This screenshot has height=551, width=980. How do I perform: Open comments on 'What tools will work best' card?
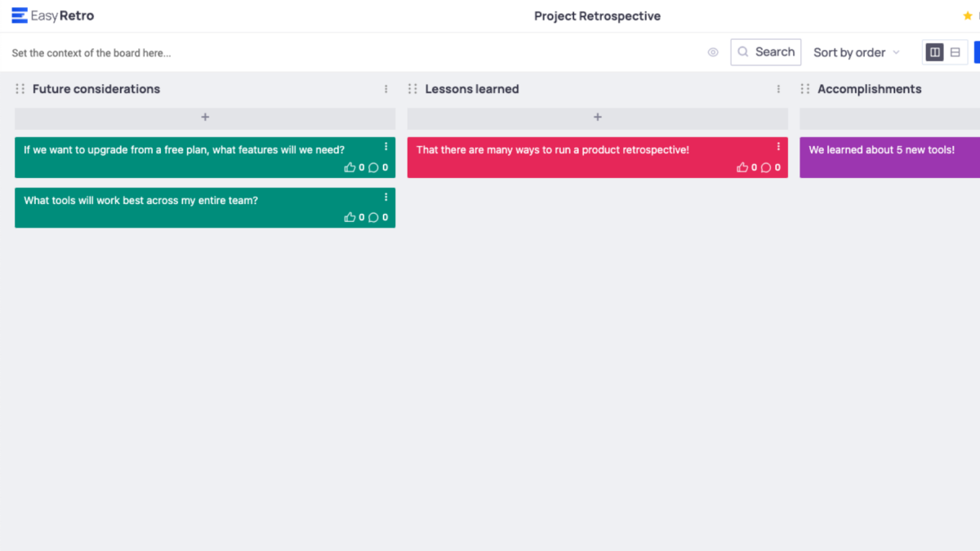[375, 217]
